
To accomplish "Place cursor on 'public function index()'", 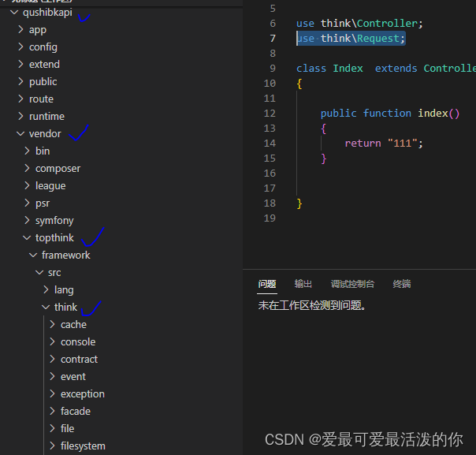I will [390, 114].
